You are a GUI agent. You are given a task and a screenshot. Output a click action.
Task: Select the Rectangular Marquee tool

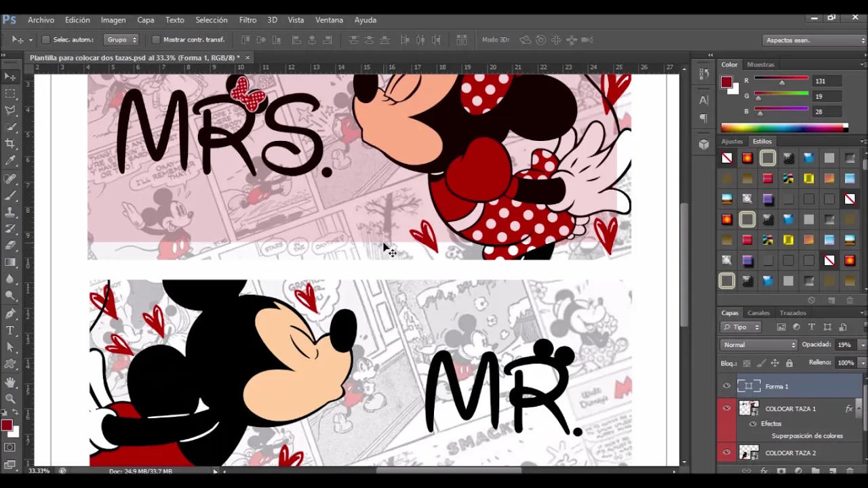point(10,94)
